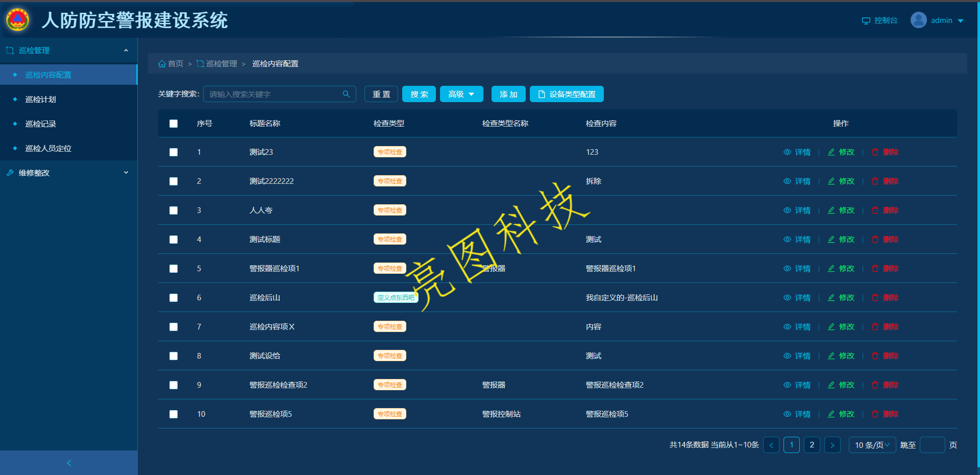Click the magnifier icon in the search box
Screen dimensions: 980x475
pyautogui.click(x=346, y=94)
